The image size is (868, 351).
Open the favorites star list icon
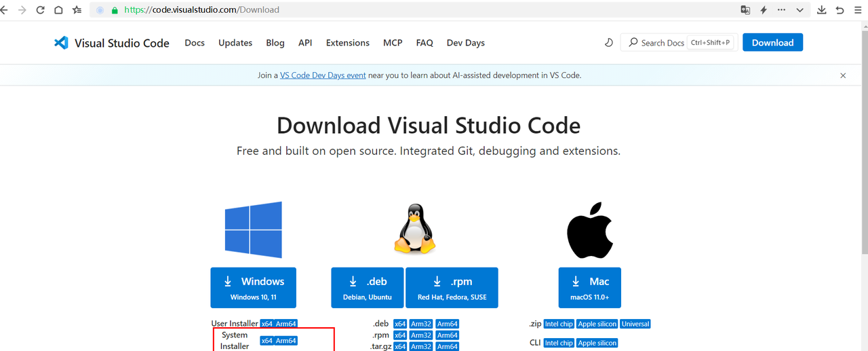coord(77,10)
